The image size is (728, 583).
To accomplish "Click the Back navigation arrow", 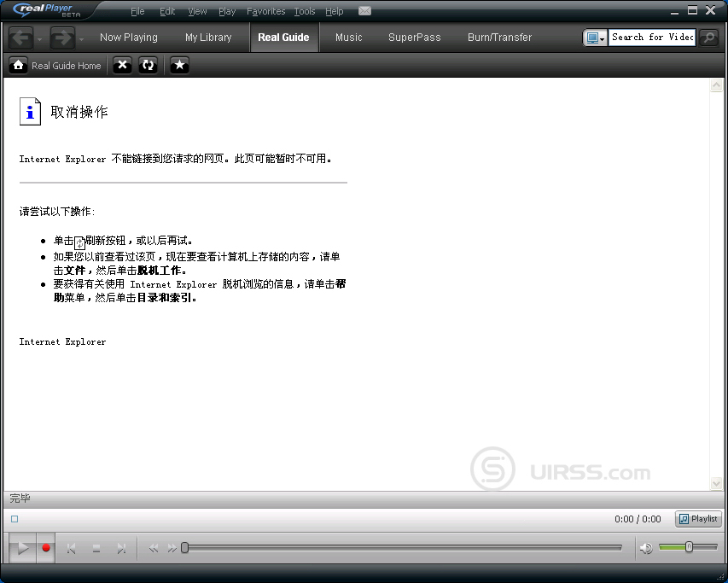I will [20, 38].
